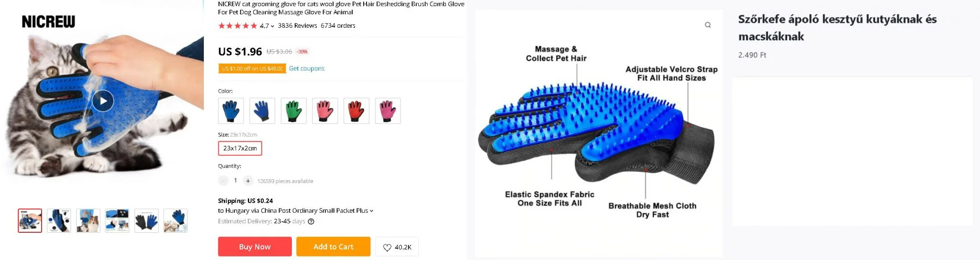Expand the China Post shipping method dropdown
Screen dimensions: 980x260
(x=371, y=211)
